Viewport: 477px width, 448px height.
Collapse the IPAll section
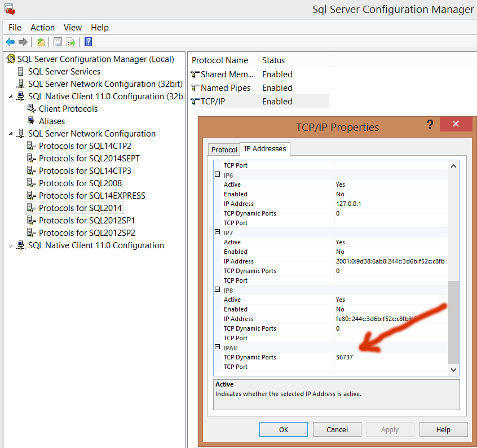(218, 348)
